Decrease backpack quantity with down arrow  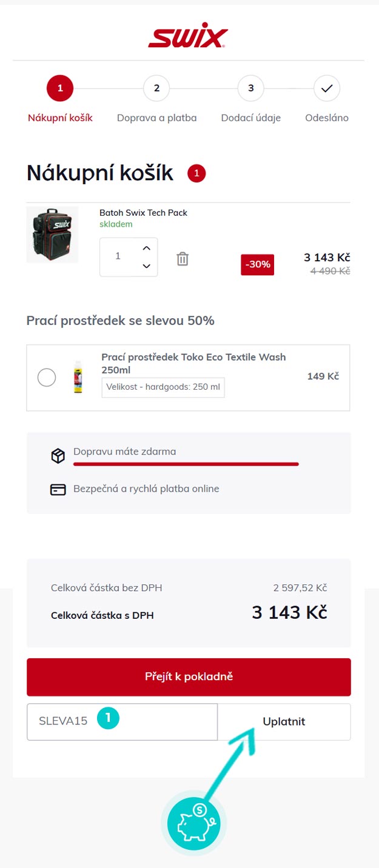tap(146, 265)
